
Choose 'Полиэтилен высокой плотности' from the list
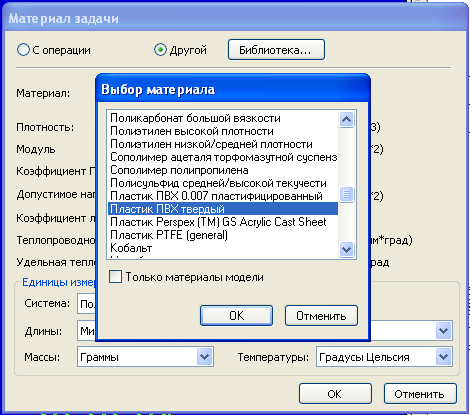coord(223,131)
